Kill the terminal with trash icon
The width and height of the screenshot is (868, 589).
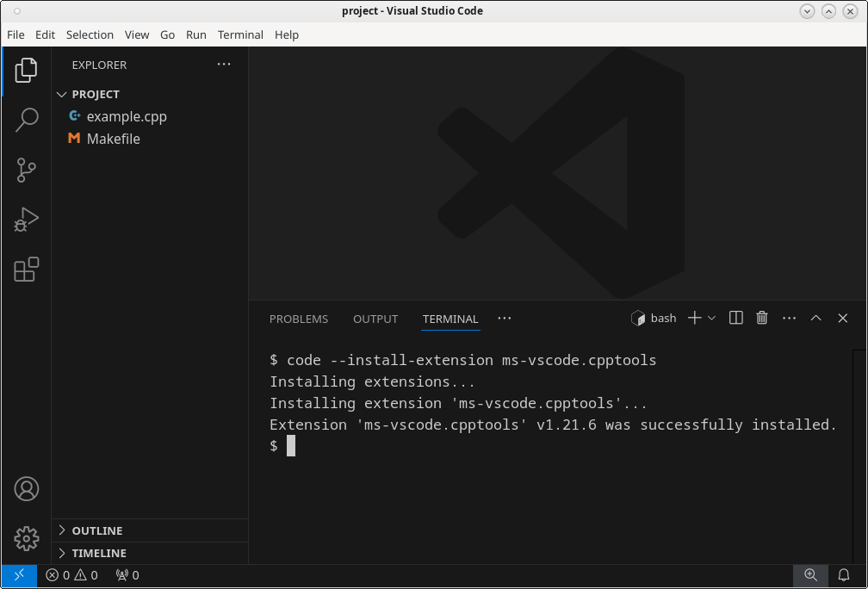pyautogui.click(x=762, y=319)
